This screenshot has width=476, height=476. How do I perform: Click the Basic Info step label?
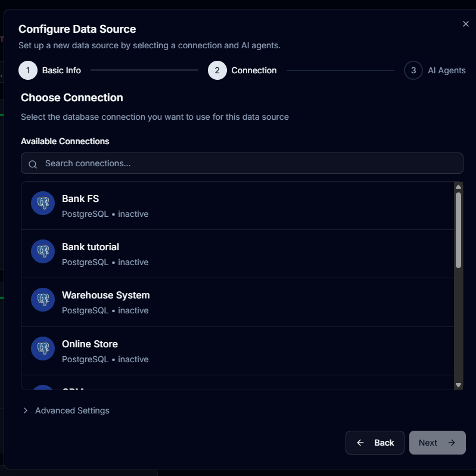point(61,70)
